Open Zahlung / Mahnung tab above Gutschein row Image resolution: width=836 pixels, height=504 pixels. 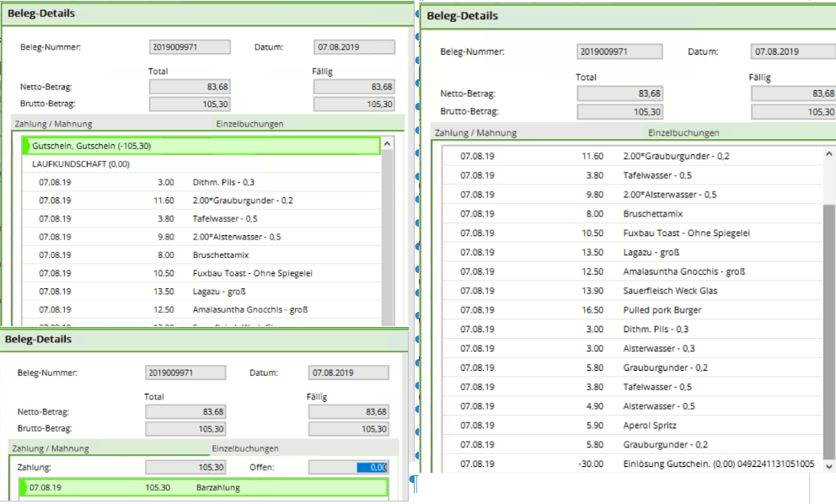coord(53,124)
